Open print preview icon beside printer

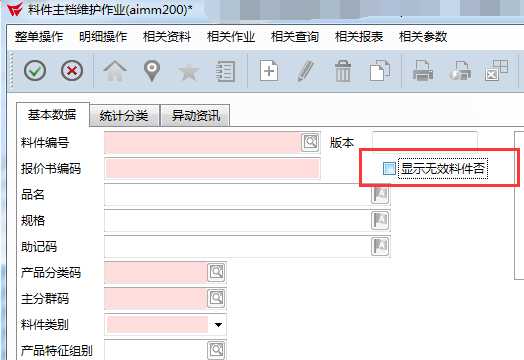click(460, 71)
